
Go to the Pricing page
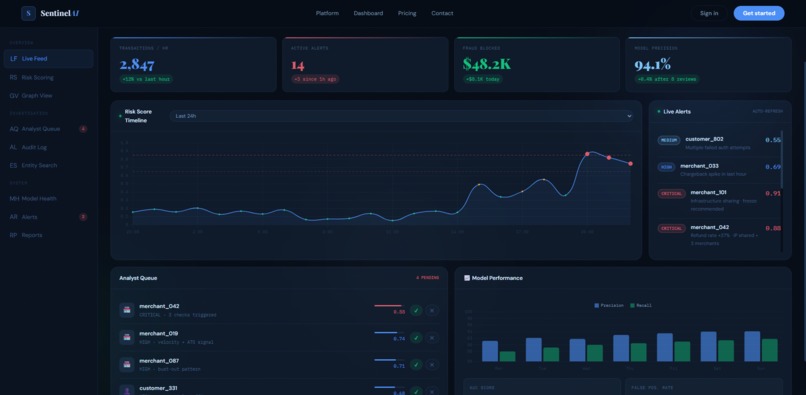click(407, 13)
